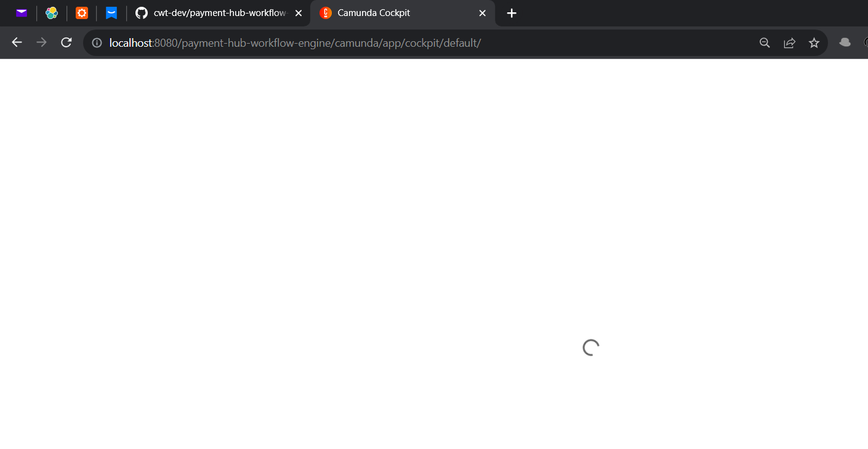Switch to cwt-dev/payment-hub-workflow GitHub tab
This screenshot has width=868, height=449.
[219, 13]
